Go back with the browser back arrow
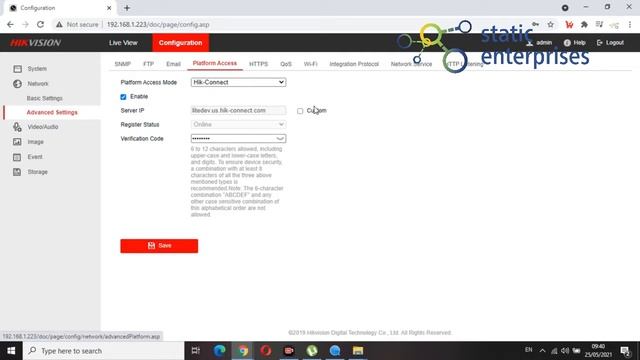This screenshot has height=360, width=640. click(x=10, y=24)
